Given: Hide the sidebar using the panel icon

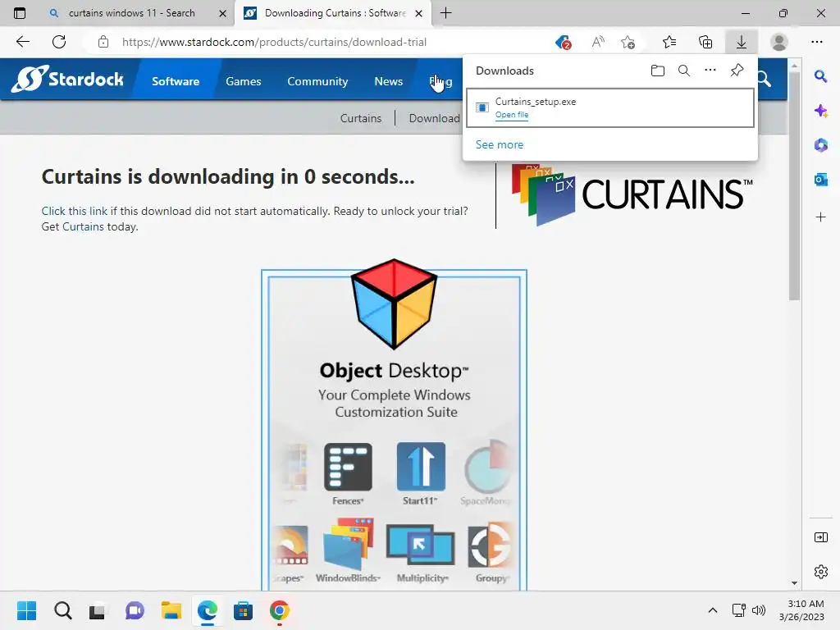Looking at the screenshot, I should point(820,537).
